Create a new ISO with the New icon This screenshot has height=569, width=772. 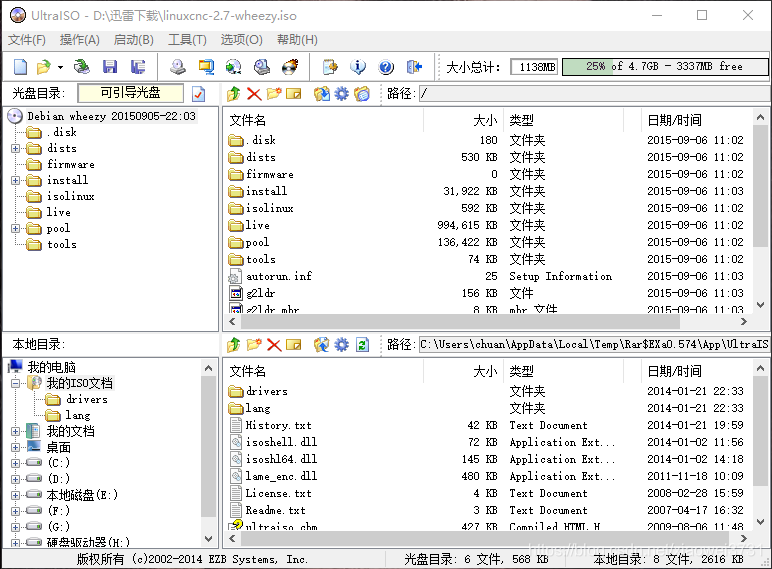click(x=20, y=66)
